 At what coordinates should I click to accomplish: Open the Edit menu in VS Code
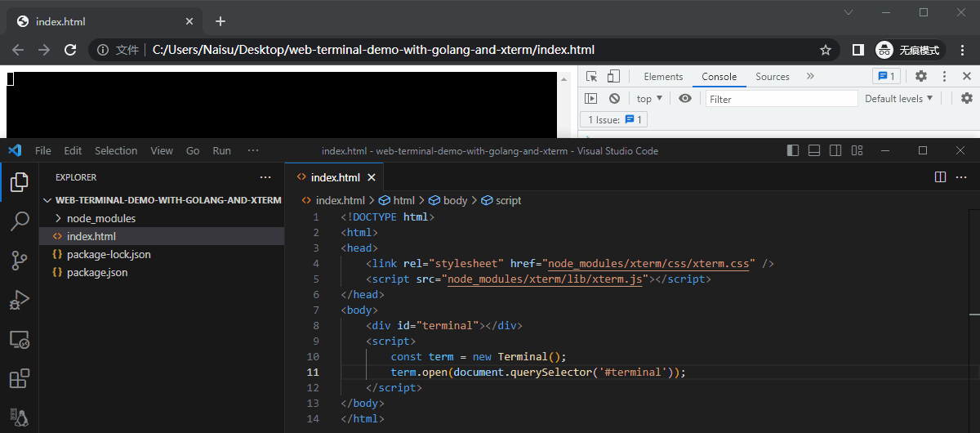[x=73, y=150]
